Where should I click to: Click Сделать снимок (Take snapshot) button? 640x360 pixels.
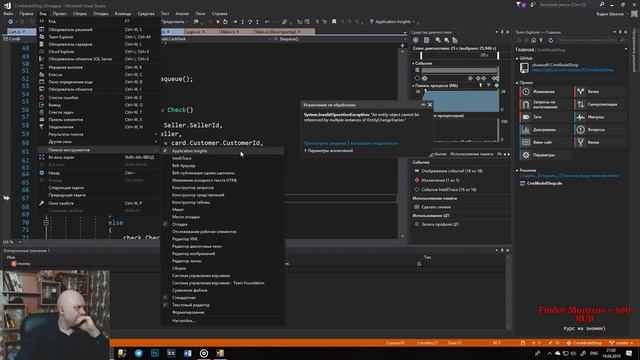(433, 207)
